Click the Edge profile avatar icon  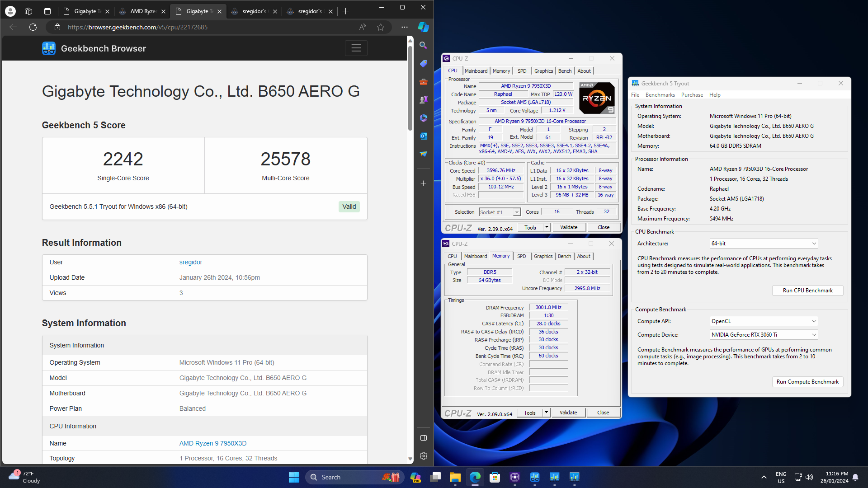point(10,11)
